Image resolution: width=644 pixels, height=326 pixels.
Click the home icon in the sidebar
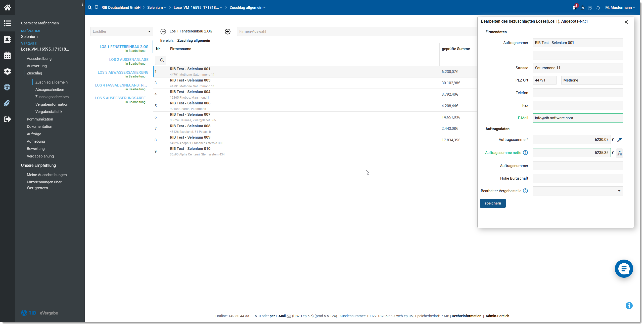7,8
